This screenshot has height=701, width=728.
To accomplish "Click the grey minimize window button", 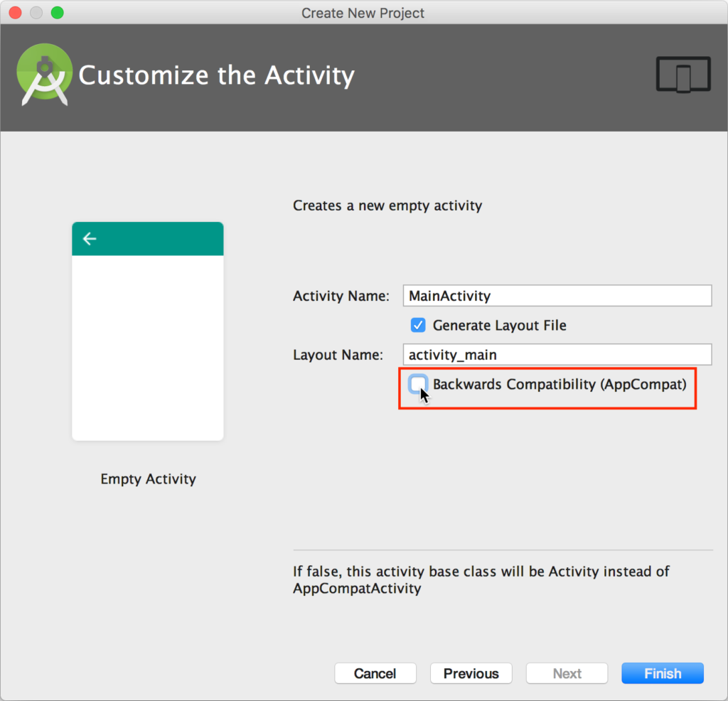I will coord(36,13).
